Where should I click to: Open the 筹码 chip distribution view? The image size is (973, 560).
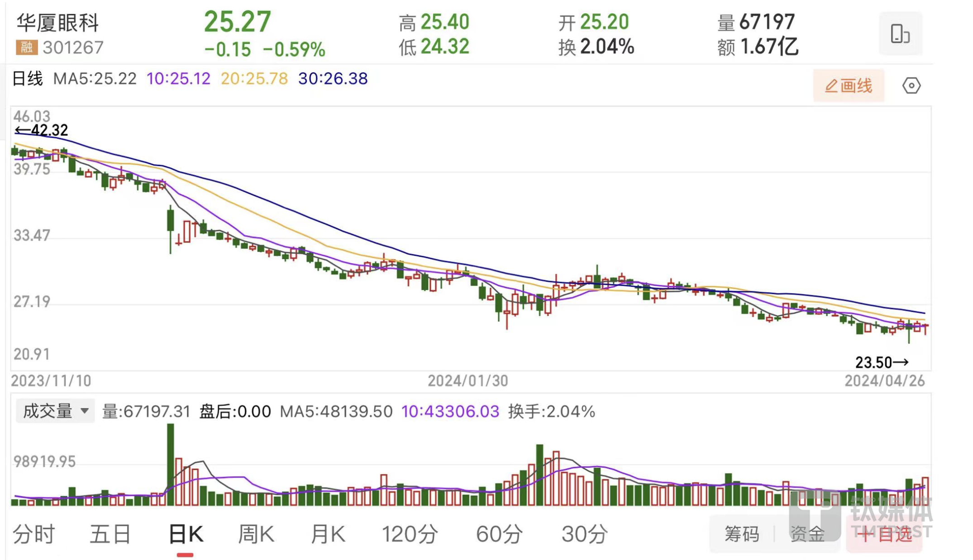[x=742, y=534]
